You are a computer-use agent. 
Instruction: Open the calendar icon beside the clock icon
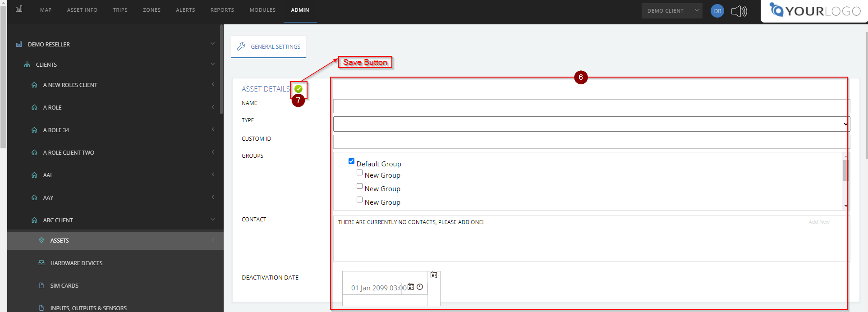411,287
